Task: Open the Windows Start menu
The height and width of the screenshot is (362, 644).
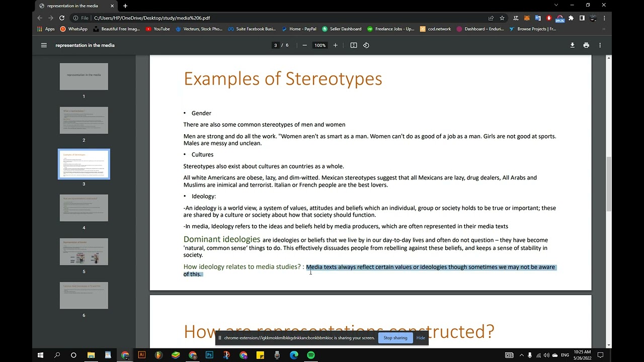Action: 41,355
